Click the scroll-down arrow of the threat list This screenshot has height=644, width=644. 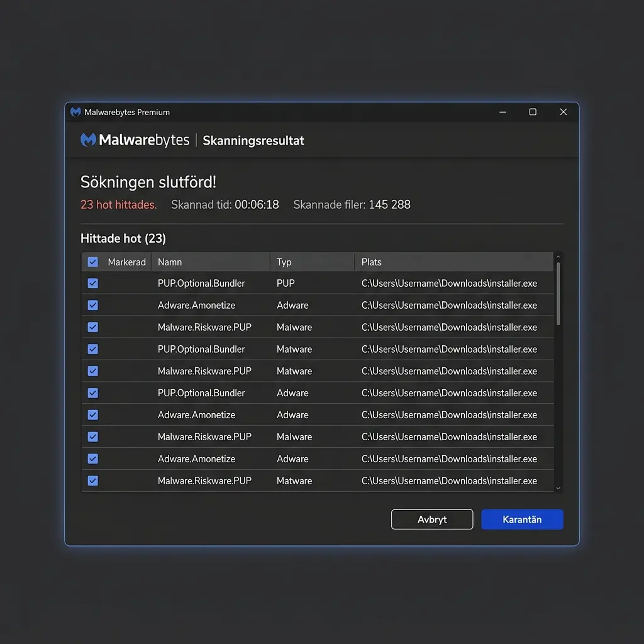tap(558, 488)
